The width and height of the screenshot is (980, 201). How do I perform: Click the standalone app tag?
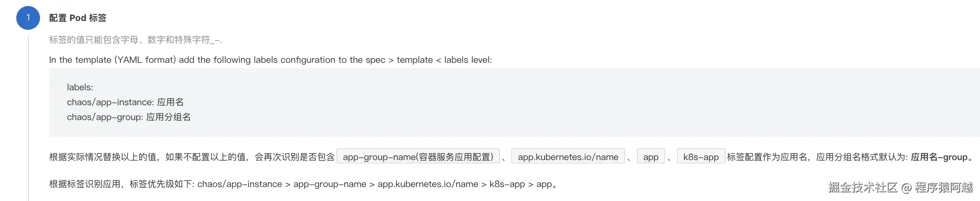tap(651, 157)
